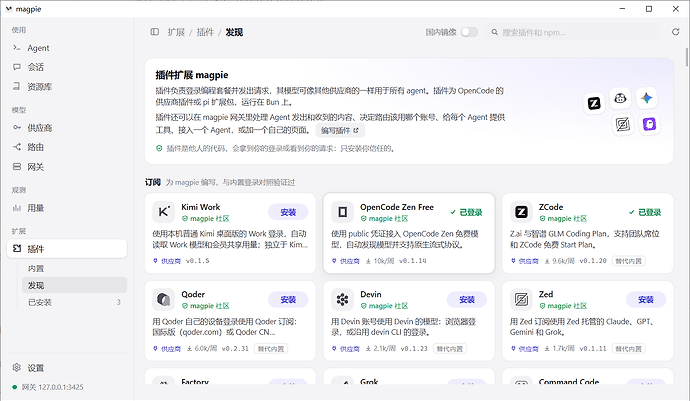Click the v0.1.5 version on Kimi Work
The width and height of the screenshot is (690, 401).
point(198,261)
